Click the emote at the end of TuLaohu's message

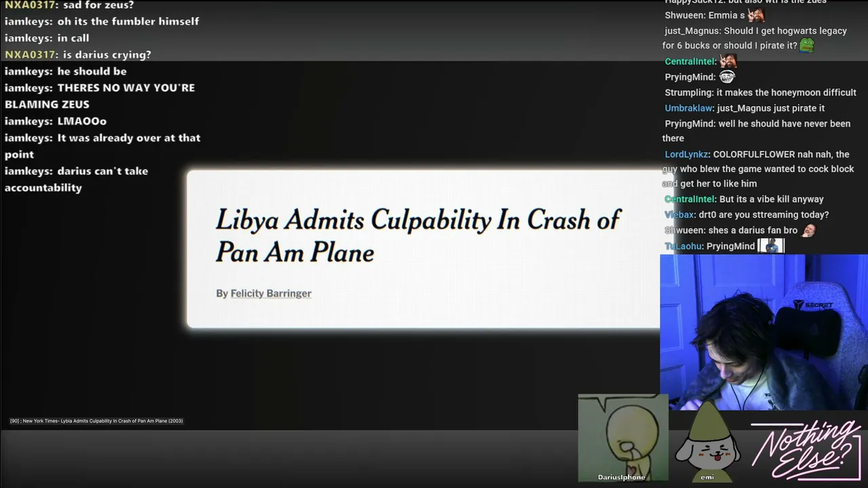771,246
